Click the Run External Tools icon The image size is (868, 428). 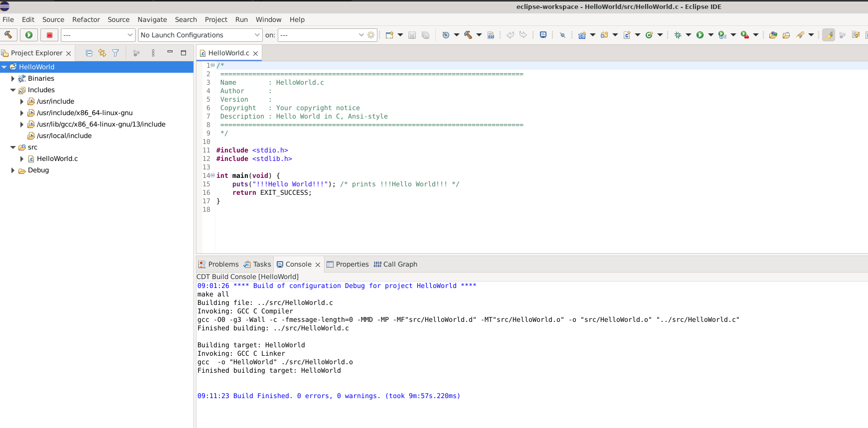point(744,35)
